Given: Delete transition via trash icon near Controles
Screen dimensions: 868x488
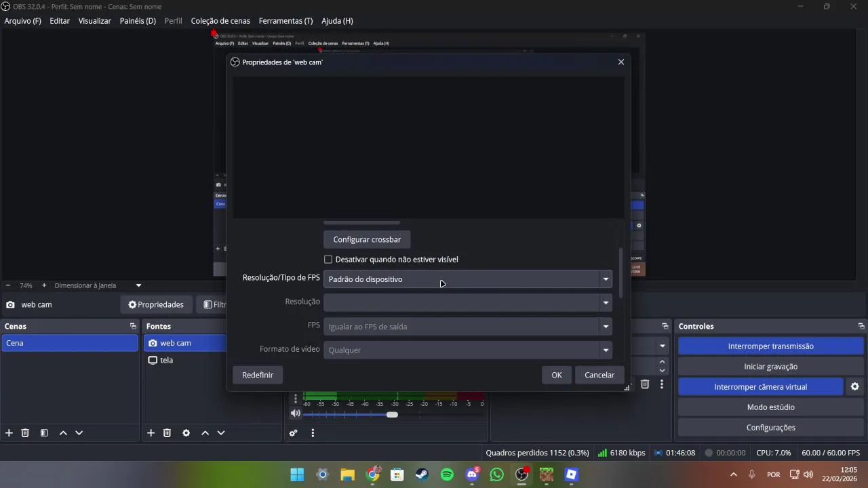Looking at the screenshot, I should (x=645, y=384).
